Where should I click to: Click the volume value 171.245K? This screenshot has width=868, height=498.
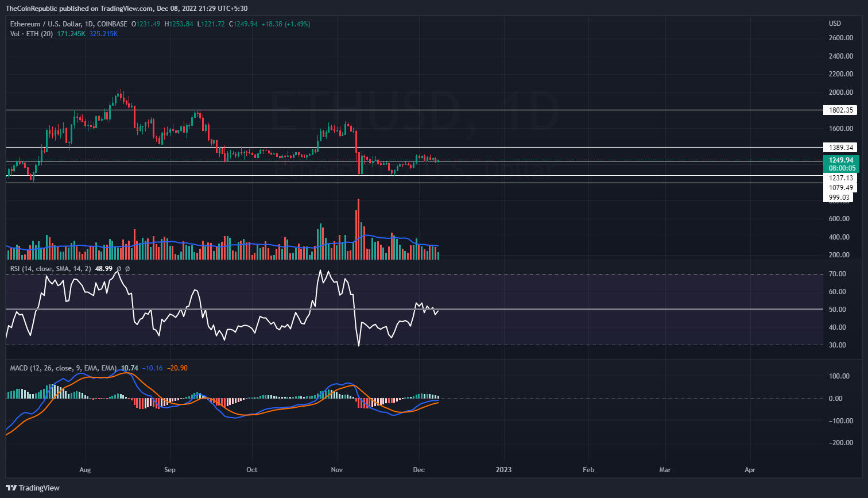(x=72, y=34)
